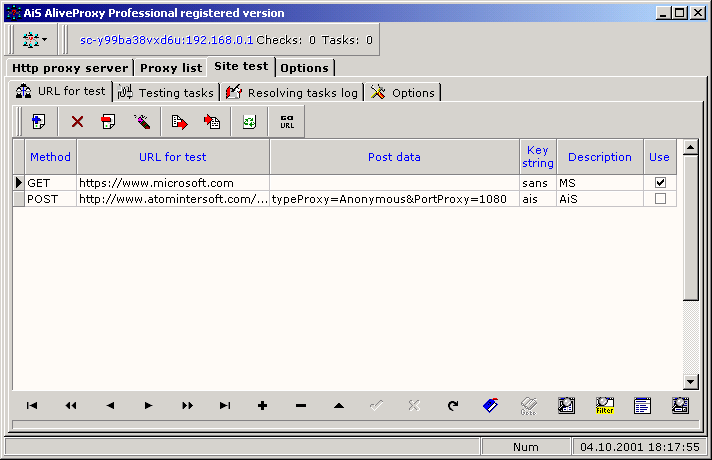Click the URL for test column header
712x460 pixels.
coord(173,157)
